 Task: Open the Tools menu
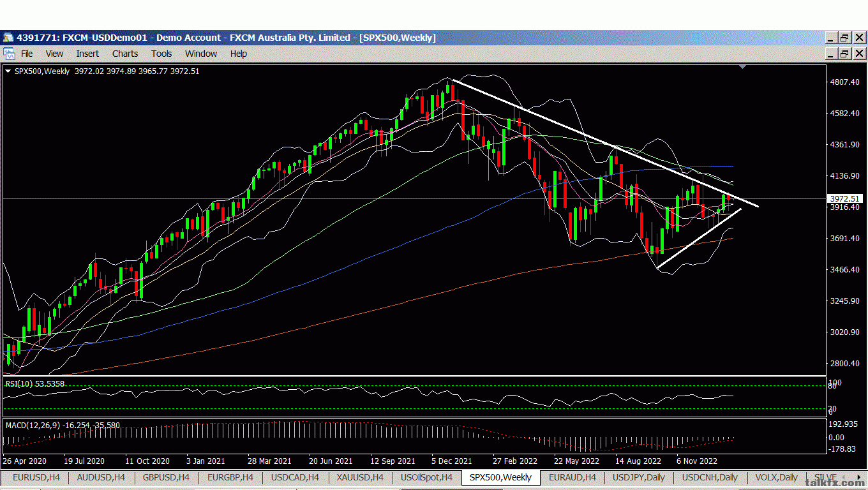click(161, 54)
